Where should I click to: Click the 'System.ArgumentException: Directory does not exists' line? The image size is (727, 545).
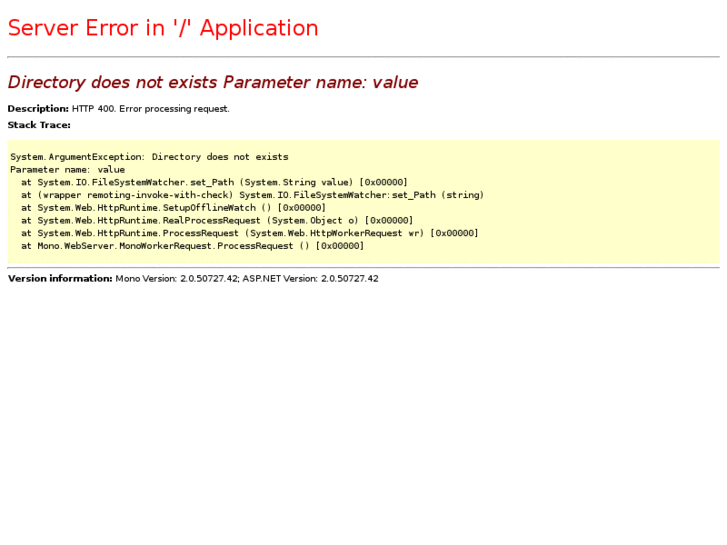[x=149, y=157]
